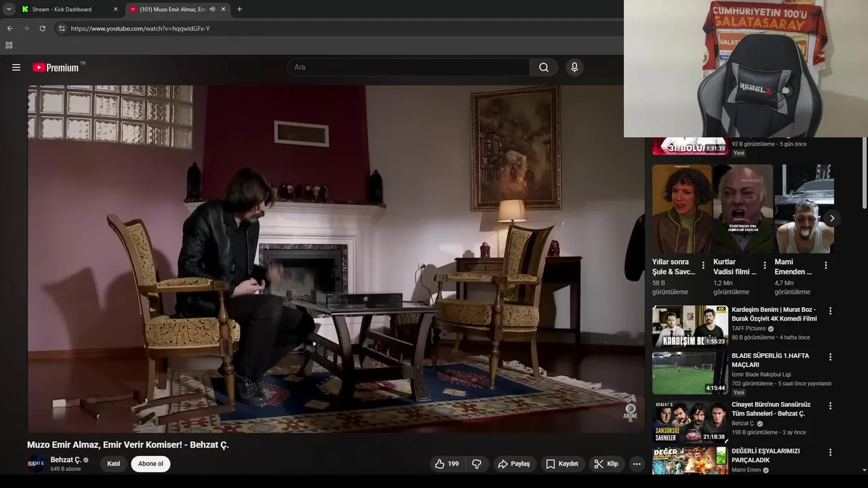The height and width of the screenshot is (488, 868).
Task: Close the Muzo Emir Almaz YouTube tab
Action: coord(223,9)
